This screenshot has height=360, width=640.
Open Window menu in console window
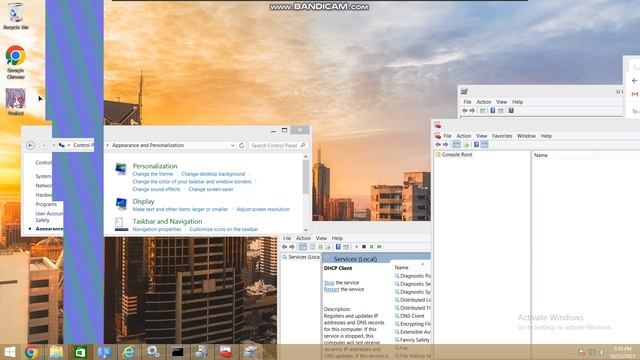[526, 136]
